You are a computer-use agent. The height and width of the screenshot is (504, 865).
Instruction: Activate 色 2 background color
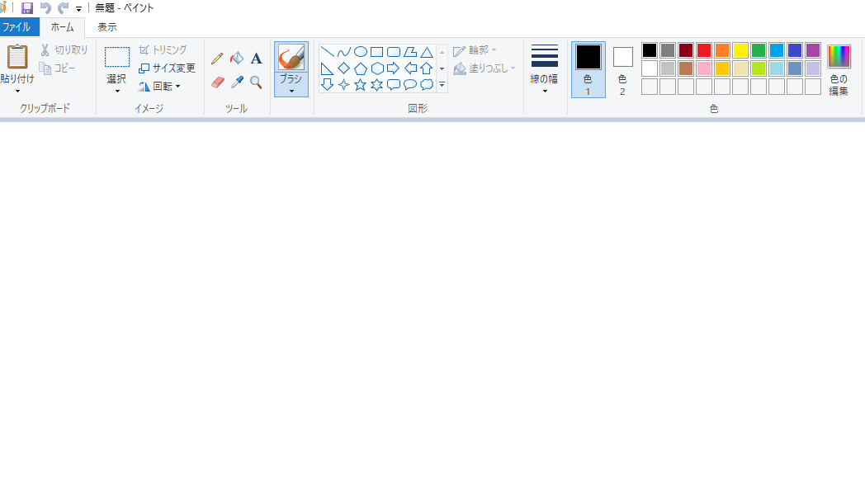pos(623,69)
